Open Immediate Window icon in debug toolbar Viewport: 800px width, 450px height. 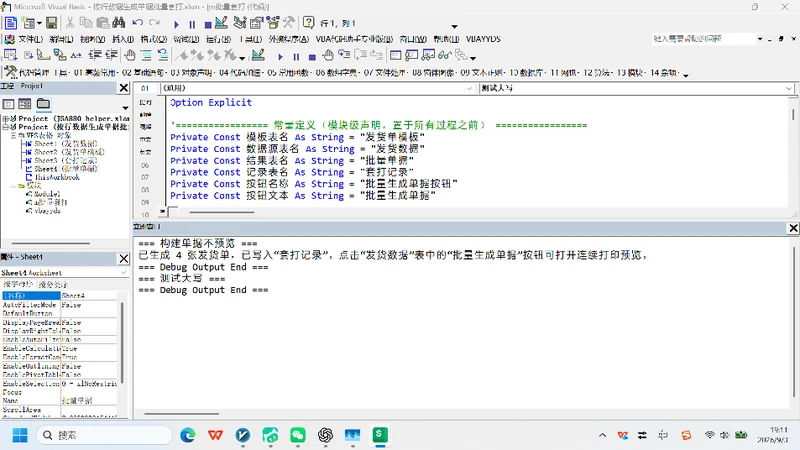pos(412,55)
